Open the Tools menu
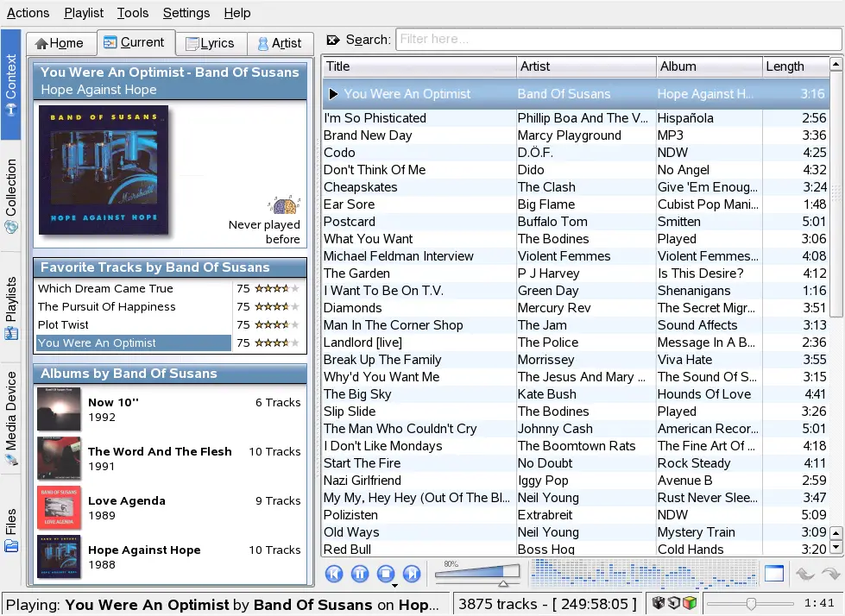This screenshot has height=616, width=845. pos(133,13)
